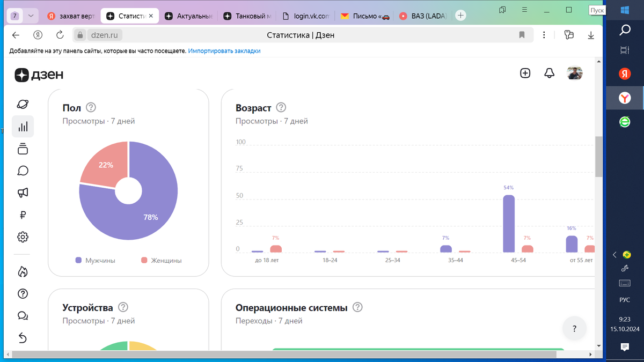
Task: Show help tooltip for Возраст
Action: pos(281,108)
